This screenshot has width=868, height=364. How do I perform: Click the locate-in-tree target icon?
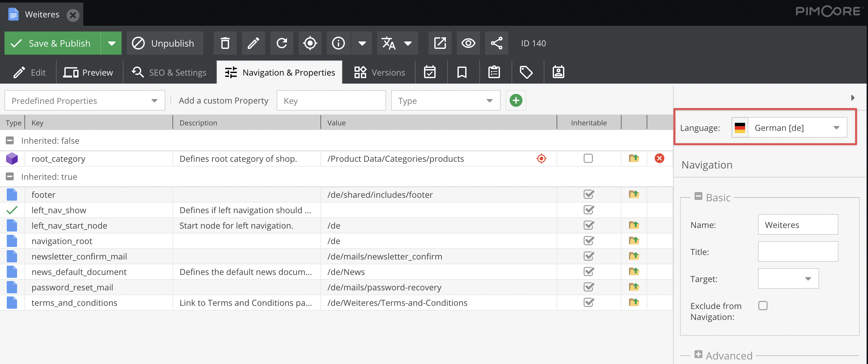tap(310, 43)
